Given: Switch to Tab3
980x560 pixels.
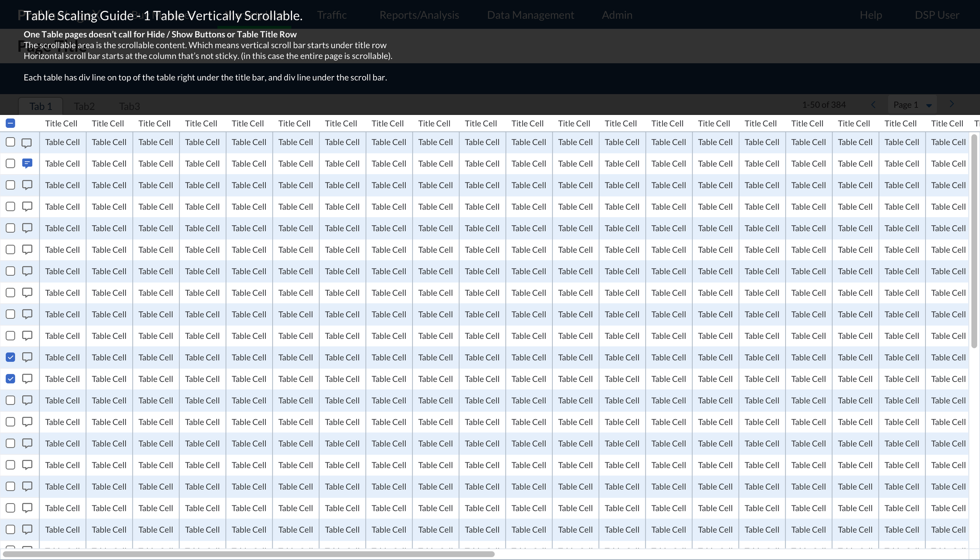Looking at the screenshot, I should pyautogui.click(x=129, y=106).
